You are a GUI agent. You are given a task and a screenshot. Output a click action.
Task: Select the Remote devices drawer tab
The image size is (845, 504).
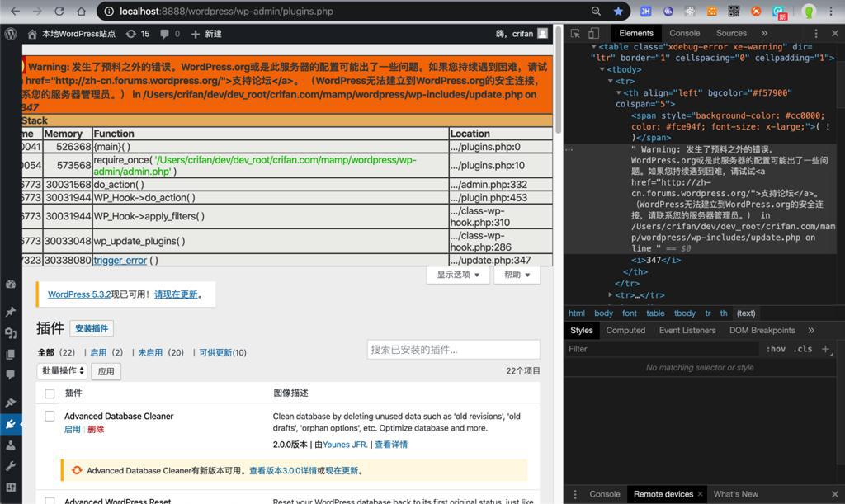pyautogui.click(x=663, y=494)
